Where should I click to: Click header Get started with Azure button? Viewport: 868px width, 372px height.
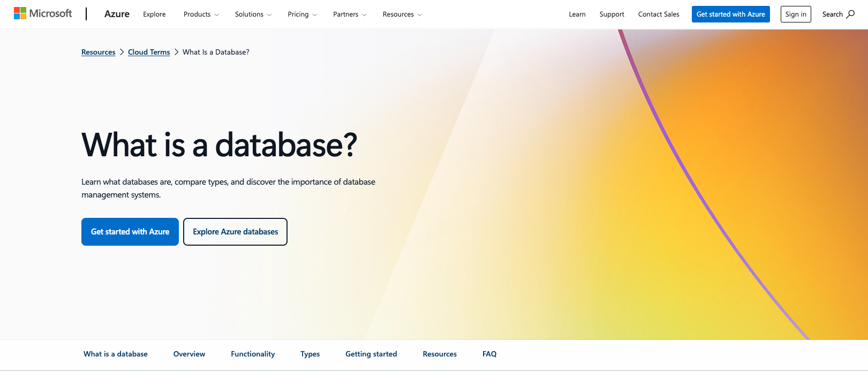[731, 14]
